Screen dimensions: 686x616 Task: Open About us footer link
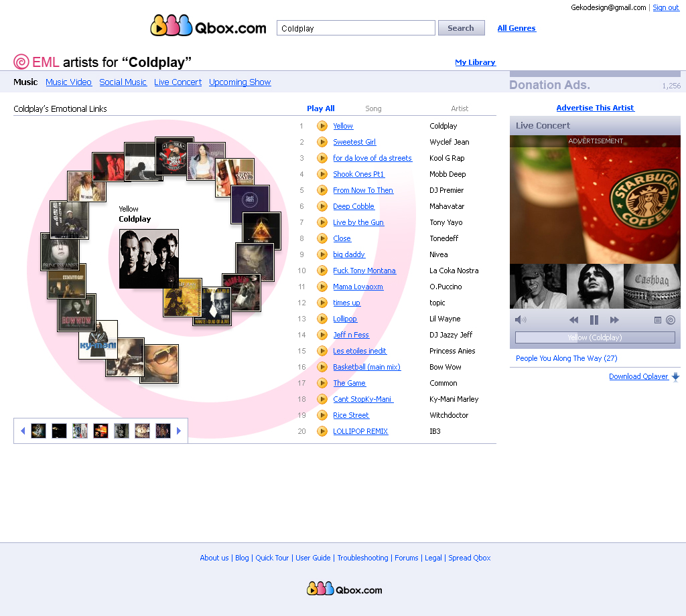(x=214, y=558)
